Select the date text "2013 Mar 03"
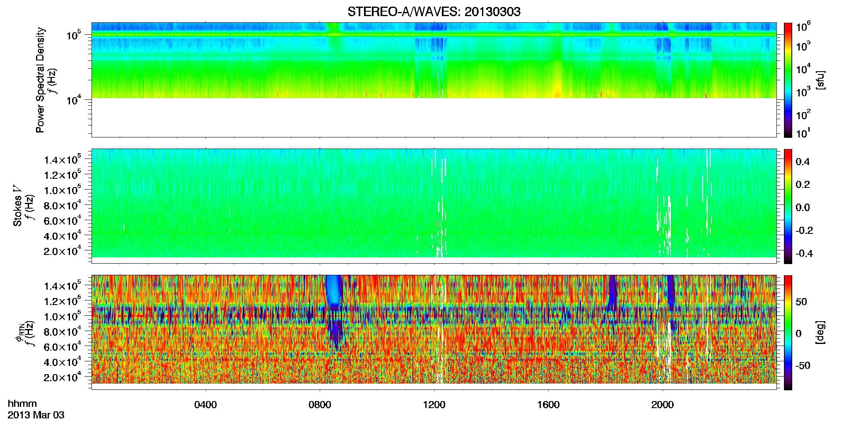This screenshot has height=447, width=868. click(x=36, y=415)
